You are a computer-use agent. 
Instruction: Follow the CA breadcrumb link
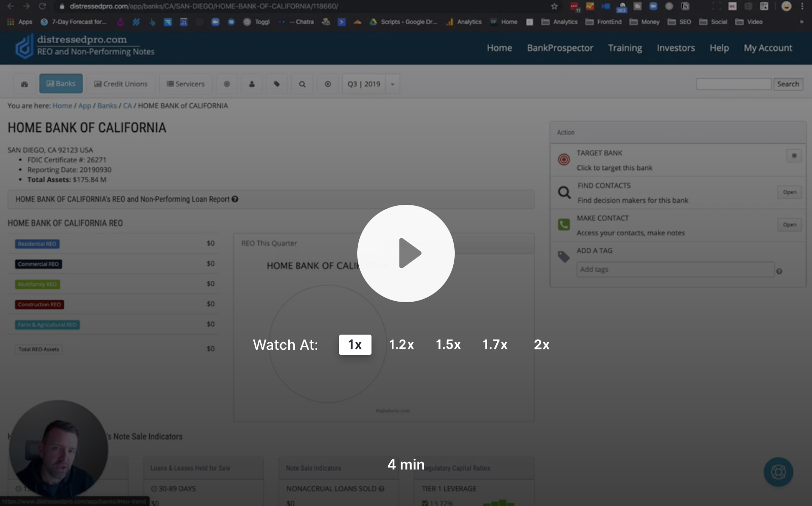[x=127, y=106]
